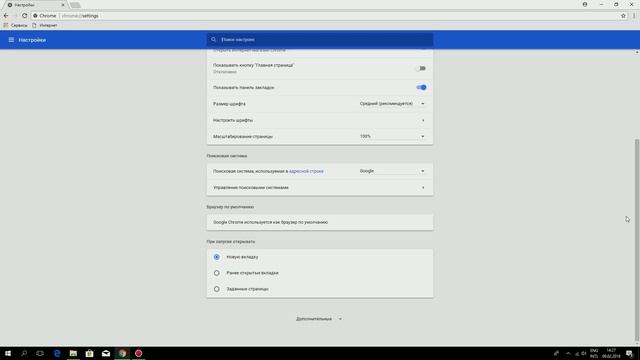
Task: Bookmark this page with the star icon
Action: [x=623, y=16]
